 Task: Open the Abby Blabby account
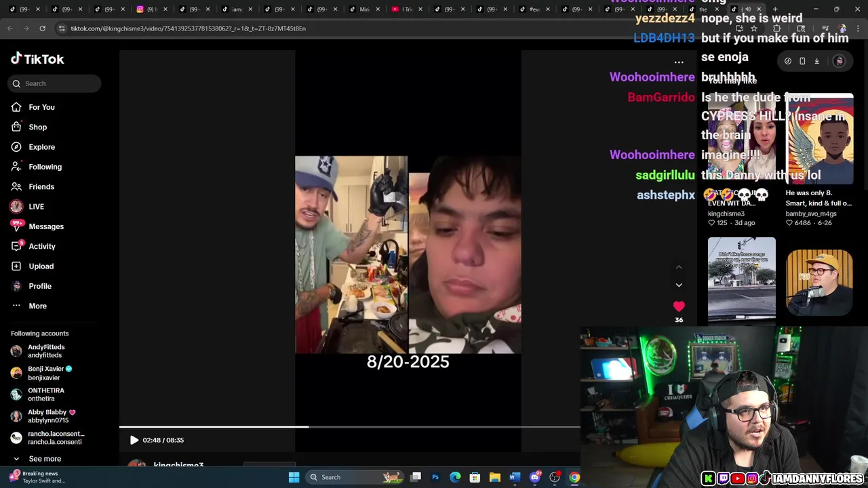46,416
